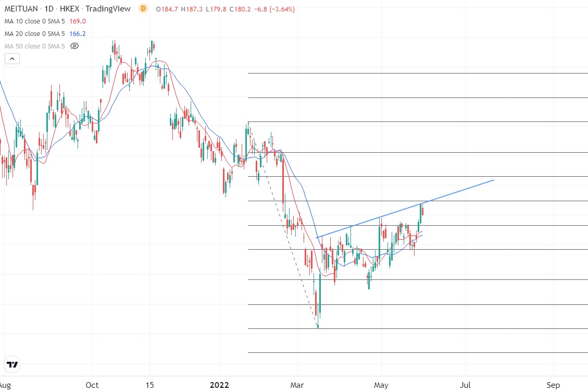Viewport: 588px width, 392px height.
Task: Click the Jul label on time axis
Action: [x=466, y=385]
